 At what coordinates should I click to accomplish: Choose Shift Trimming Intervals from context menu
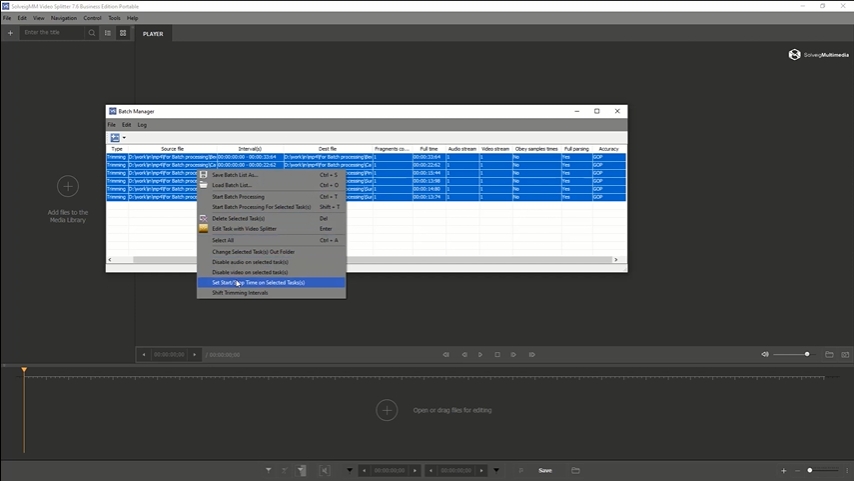pos(271,293)
